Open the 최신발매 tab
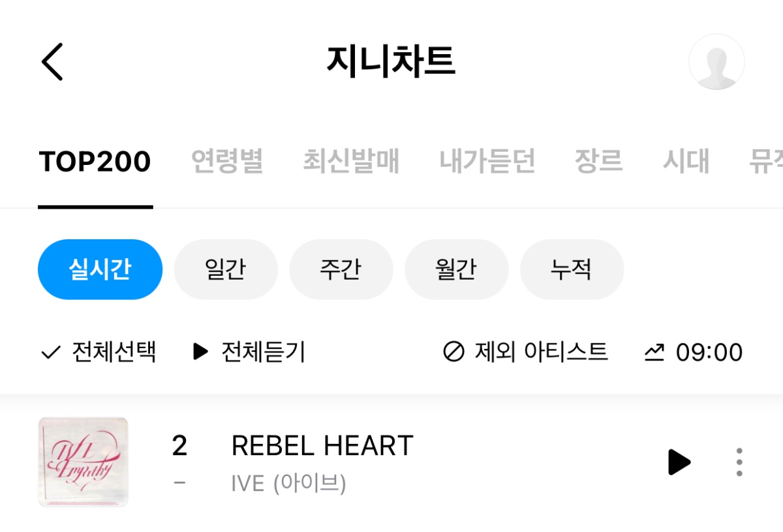 pos(351,162)
